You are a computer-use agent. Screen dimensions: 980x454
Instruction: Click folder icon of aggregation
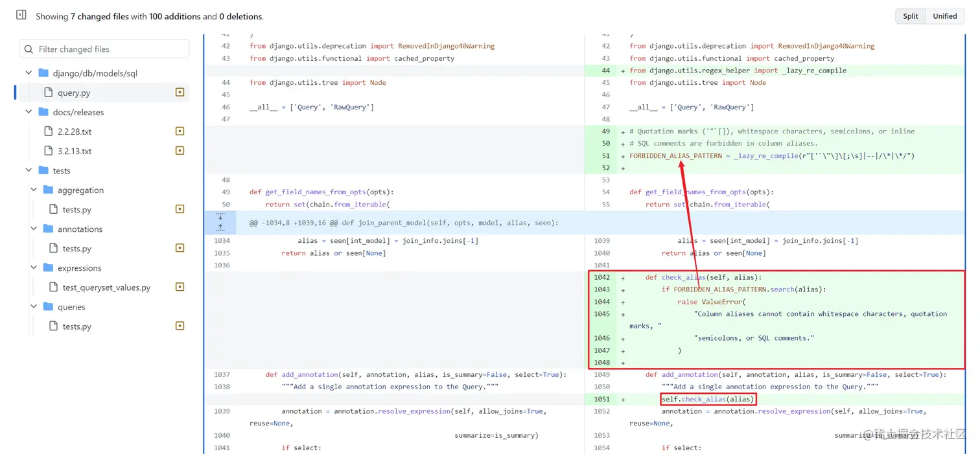point(48,190)
